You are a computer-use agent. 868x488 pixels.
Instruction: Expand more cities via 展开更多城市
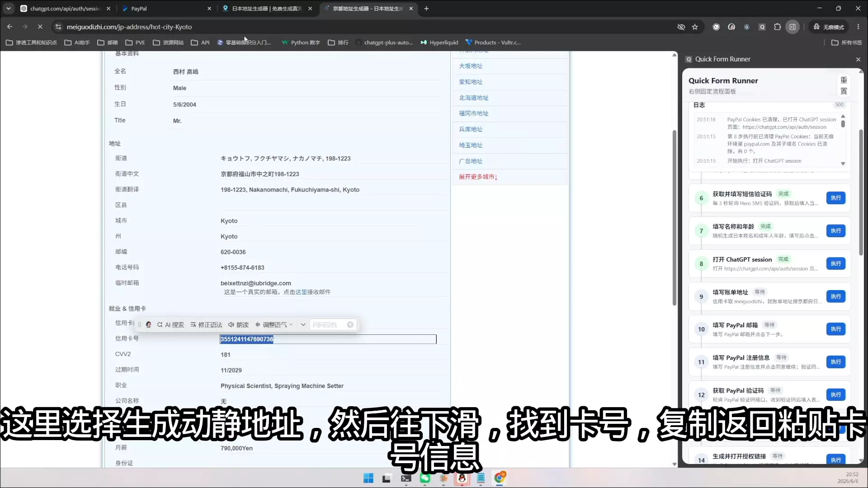pyautogui.click(x=478, y=177)
